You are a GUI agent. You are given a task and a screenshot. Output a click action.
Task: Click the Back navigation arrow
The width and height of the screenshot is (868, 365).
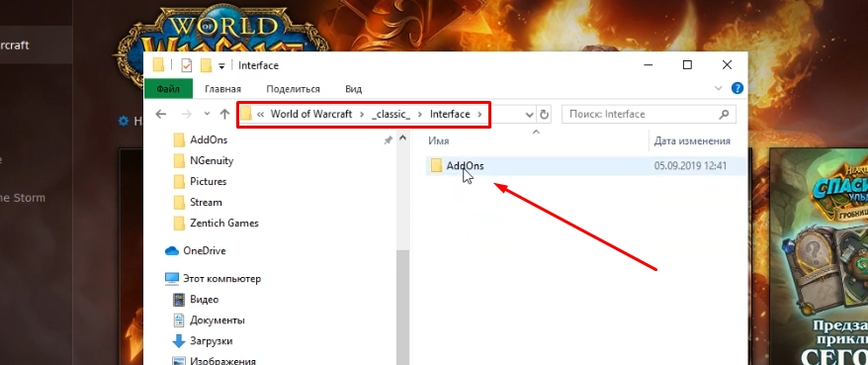click(x=160, y=114)
